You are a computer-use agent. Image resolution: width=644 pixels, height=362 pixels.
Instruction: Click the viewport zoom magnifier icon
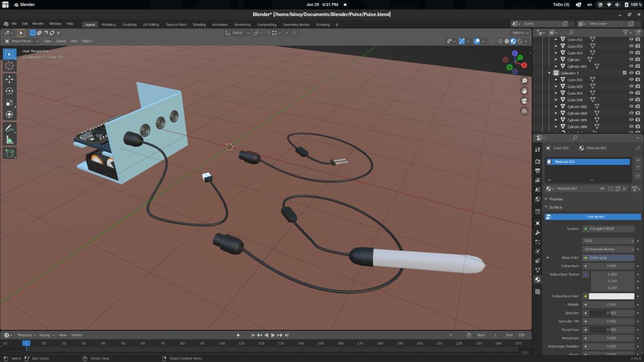[x=524, y=81]
